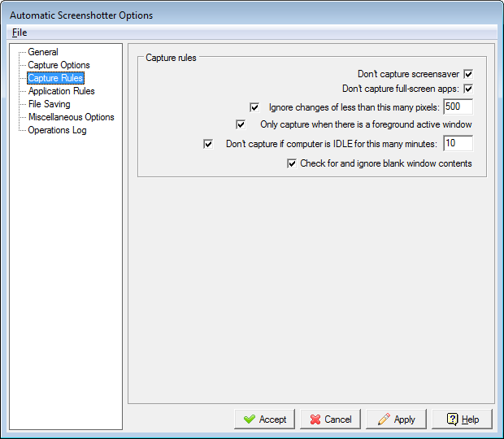Toggle Don't capture screensaver checkbox
This screenshot has width=504, height=439.
pyautogui.click(x=468, y=74)
